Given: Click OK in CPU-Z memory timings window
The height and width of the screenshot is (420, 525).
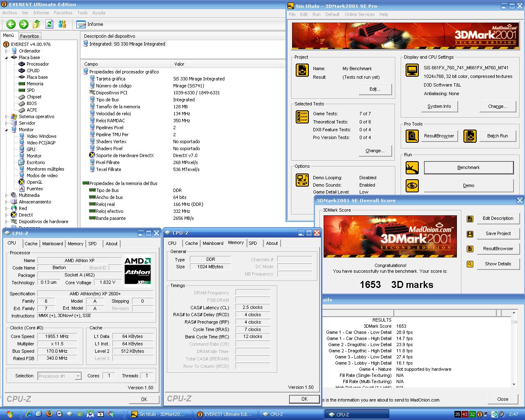Looking at the screenshot, I should pos(304,399).
